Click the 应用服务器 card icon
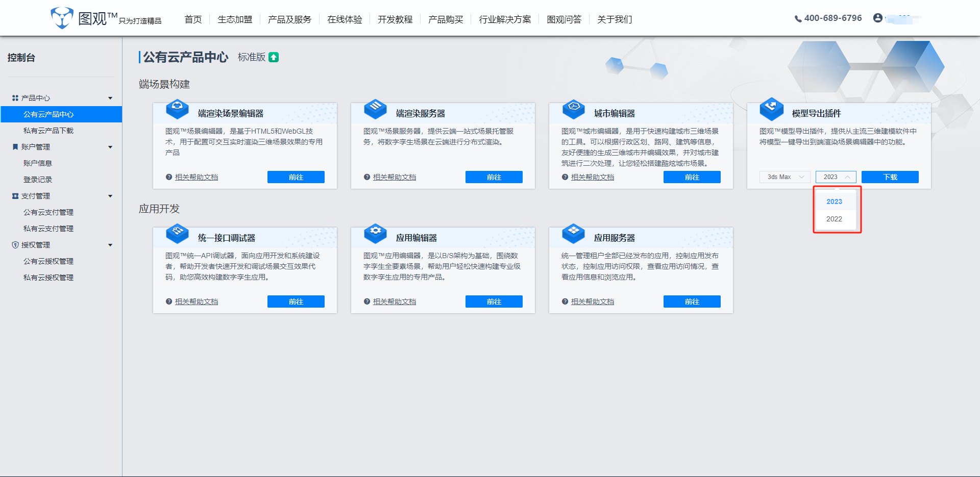The height and width of the screenshot is (477, 980). tap(573, 233)
